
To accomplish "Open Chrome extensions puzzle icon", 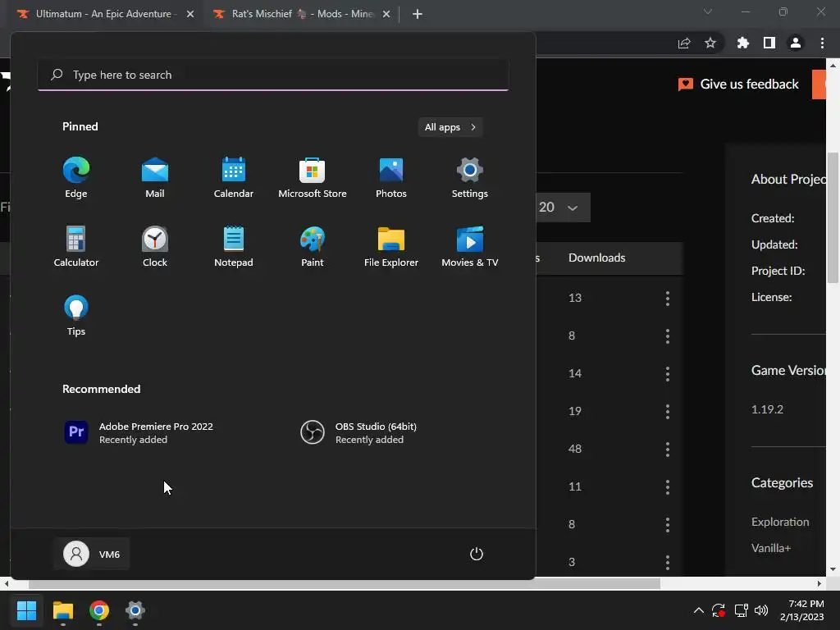I will 743,43.
